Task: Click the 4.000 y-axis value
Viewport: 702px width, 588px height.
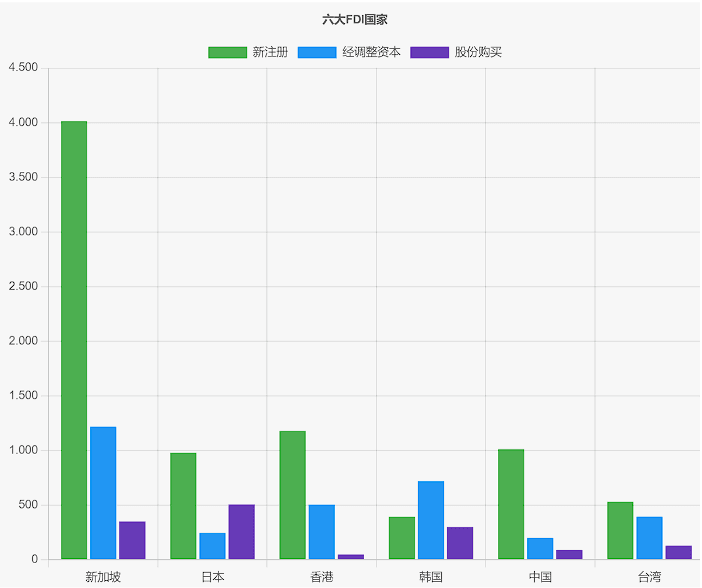Action: point(23,122)
